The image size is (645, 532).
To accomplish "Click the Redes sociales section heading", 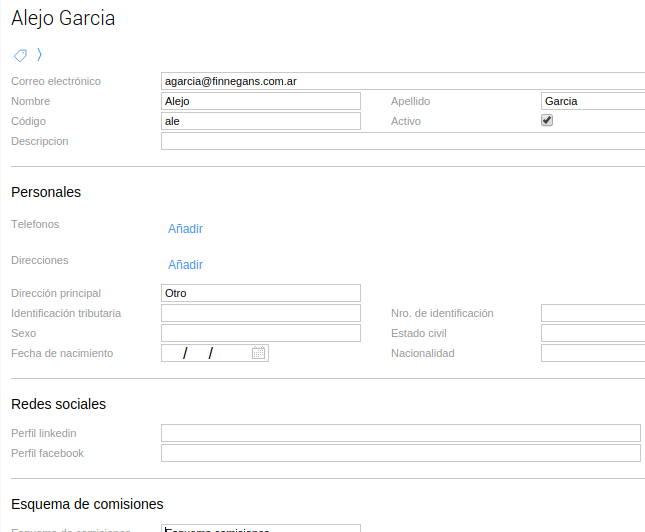I will pyautogui.click(x=58, y=404).
